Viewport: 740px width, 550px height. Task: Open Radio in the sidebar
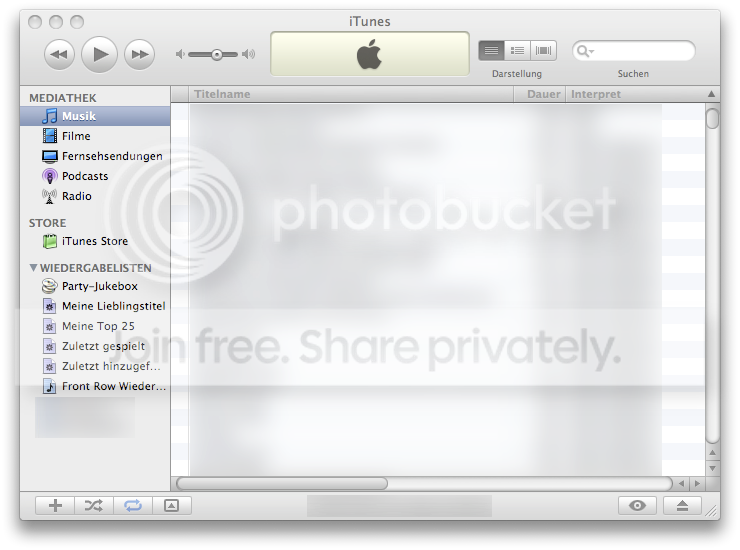coord(95,196)
